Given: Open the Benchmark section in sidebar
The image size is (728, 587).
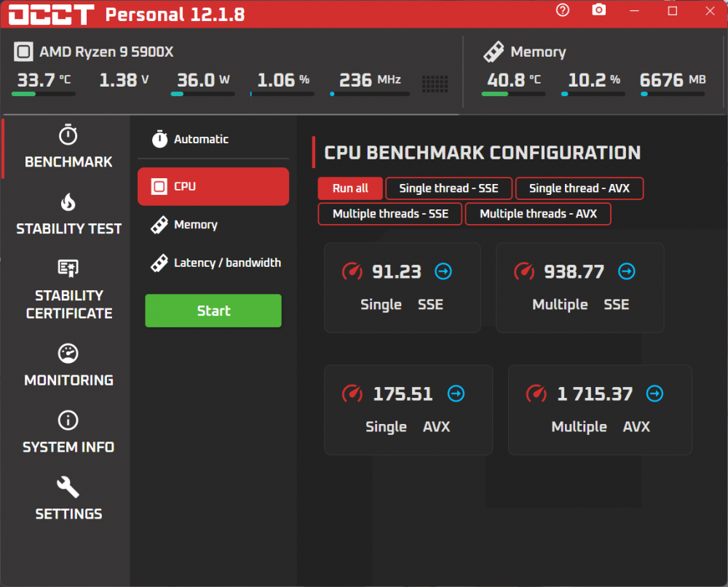Looking at the screenshot, I should 68,147.
